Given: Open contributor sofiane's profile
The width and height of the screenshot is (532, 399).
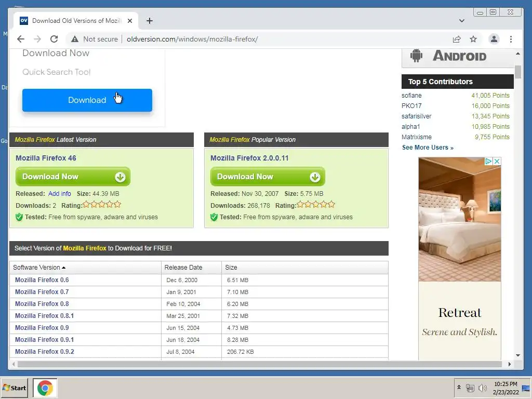Looking at the screenshot, I should tap(411, 96).
